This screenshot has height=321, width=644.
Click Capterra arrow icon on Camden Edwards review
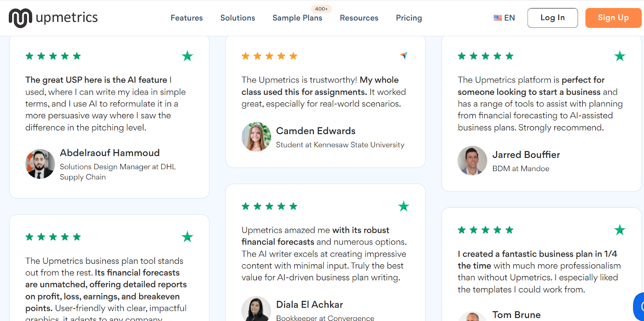point(404,56)
